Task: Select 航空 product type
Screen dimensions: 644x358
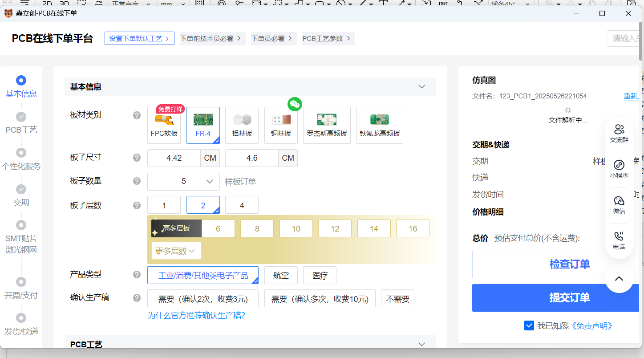Action: 281,275
